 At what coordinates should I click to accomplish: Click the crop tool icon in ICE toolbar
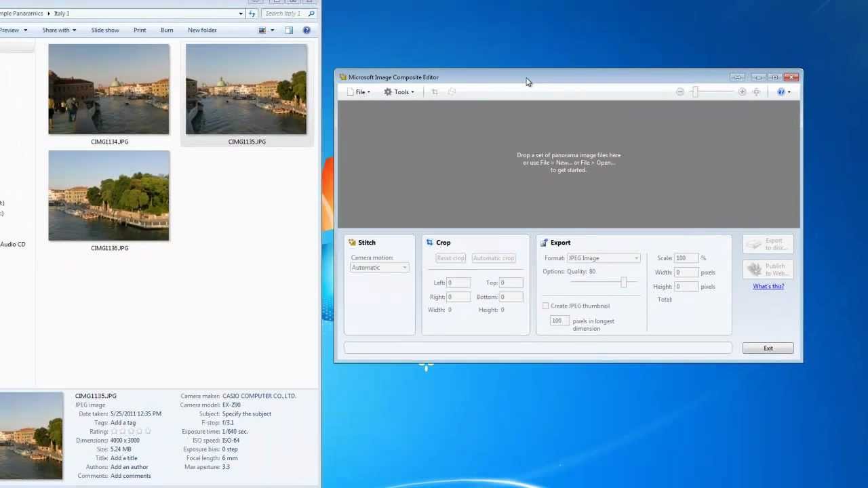pos(435,92)
